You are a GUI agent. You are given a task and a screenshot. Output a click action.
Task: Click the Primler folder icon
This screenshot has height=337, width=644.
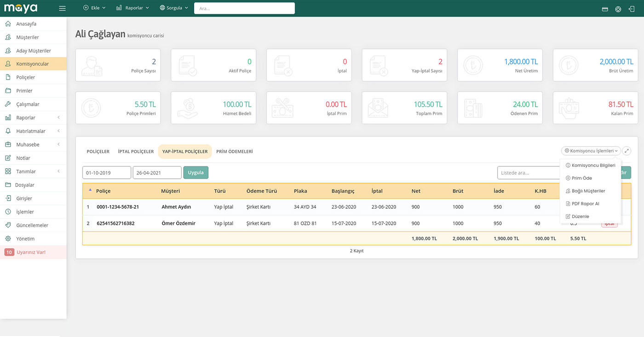[8, 91]
